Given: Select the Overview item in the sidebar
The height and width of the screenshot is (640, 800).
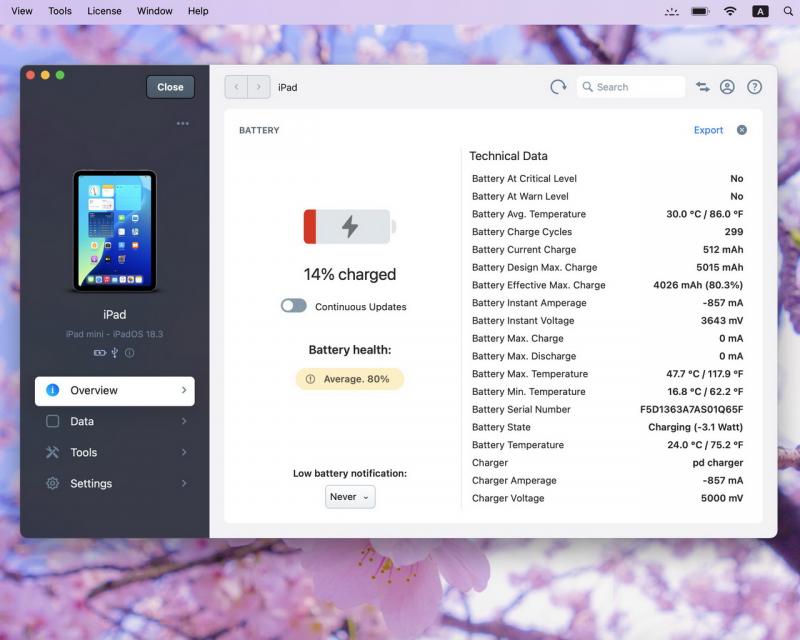Looking at the screenshot, I should [x=115, y=391].
